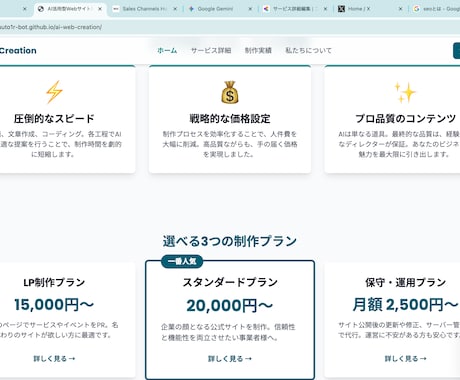Image resolution: width=460 pixels, height=380 pixels.
Task: Click the address bar URL
Action: click(51, 27)
